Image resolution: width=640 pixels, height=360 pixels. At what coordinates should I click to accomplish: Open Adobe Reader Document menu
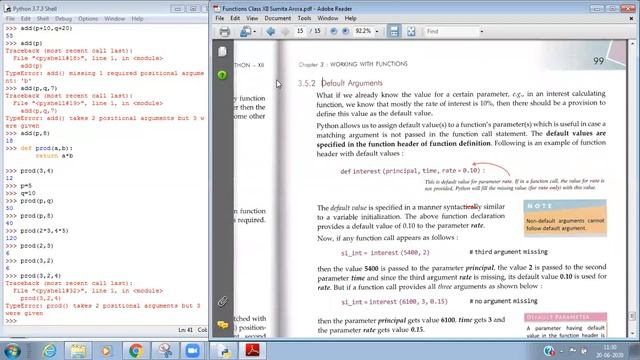pyautogui.click(x=278, y=18)
